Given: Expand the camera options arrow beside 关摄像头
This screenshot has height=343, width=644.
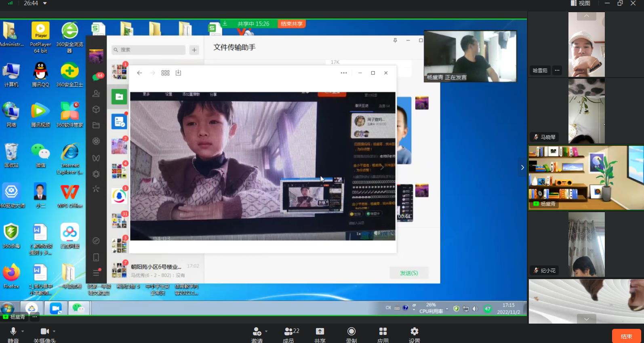Looking at the screenshot, I should coord(54,331).
